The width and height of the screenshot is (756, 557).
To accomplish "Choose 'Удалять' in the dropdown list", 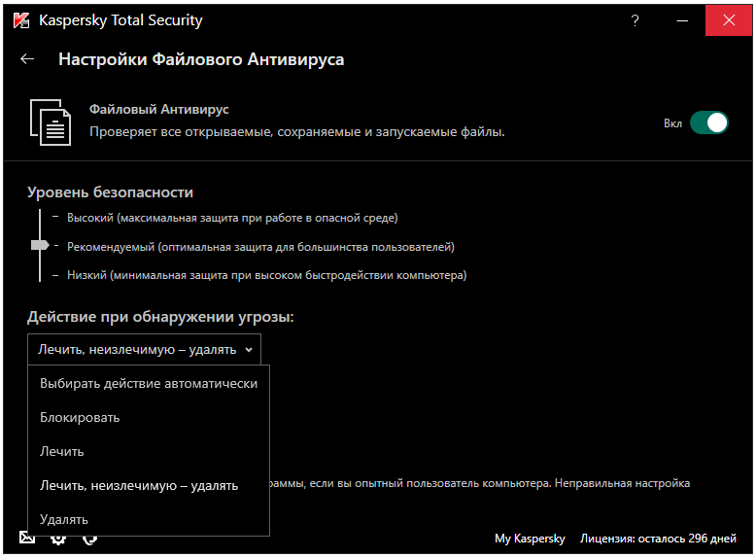I will pyautogui.click(x=64, y=519).
